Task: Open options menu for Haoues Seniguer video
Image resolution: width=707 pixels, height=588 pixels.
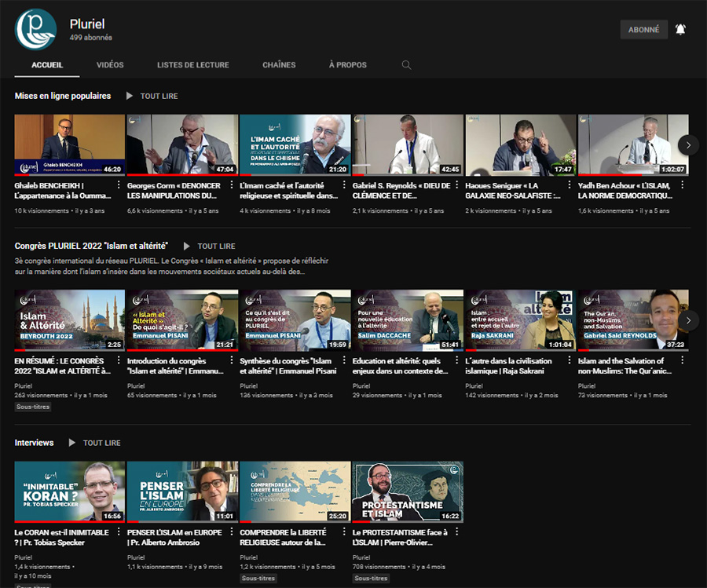Action: click(x=570, y=184)
